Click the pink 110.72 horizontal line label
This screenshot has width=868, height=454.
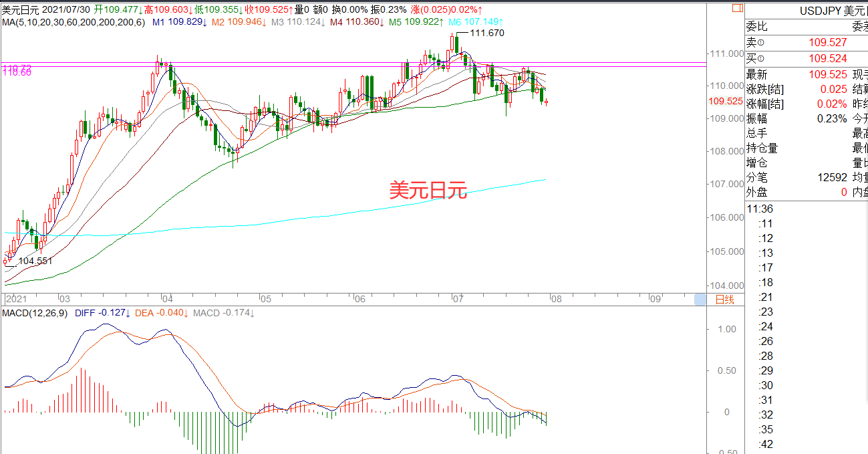tap(17, 68)
